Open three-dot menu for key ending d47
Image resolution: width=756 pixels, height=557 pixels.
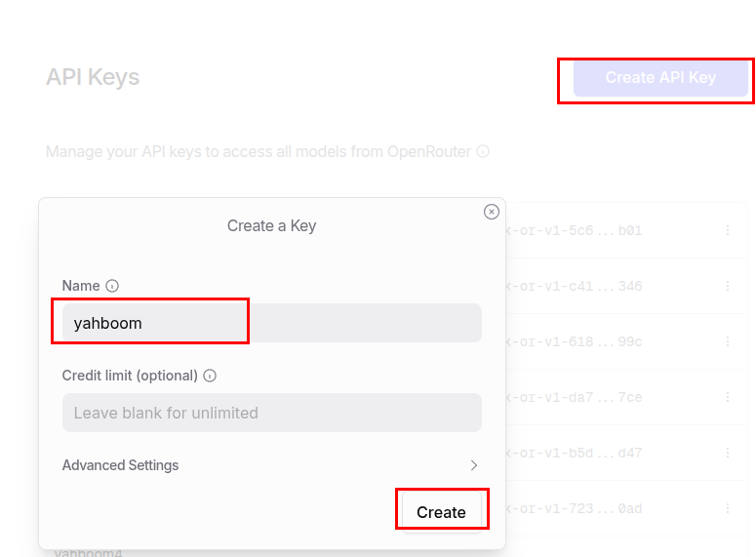tap(728, 453)
